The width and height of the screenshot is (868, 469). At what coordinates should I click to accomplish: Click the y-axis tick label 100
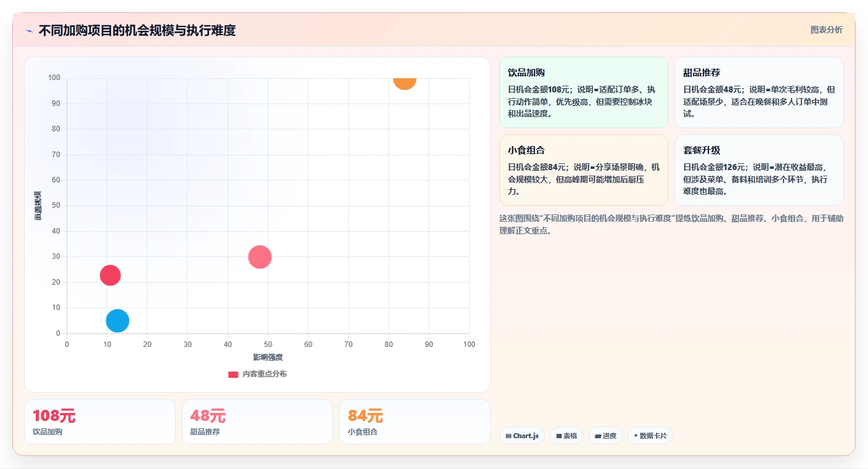click(x=54, y=78)
